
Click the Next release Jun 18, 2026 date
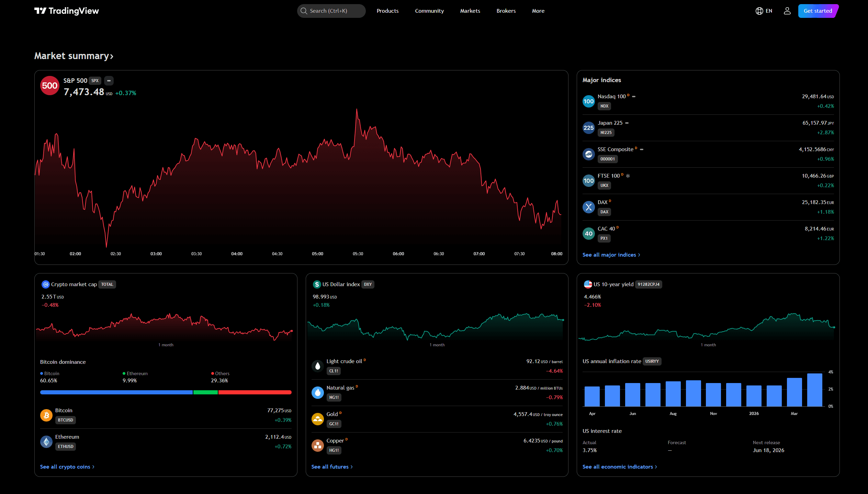(768, 450)
